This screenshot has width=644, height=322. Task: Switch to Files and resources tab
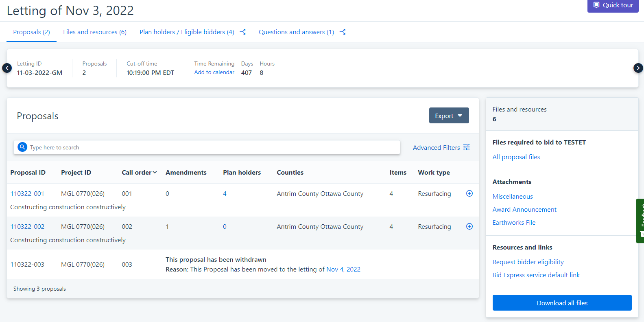(x=94, y=32)
